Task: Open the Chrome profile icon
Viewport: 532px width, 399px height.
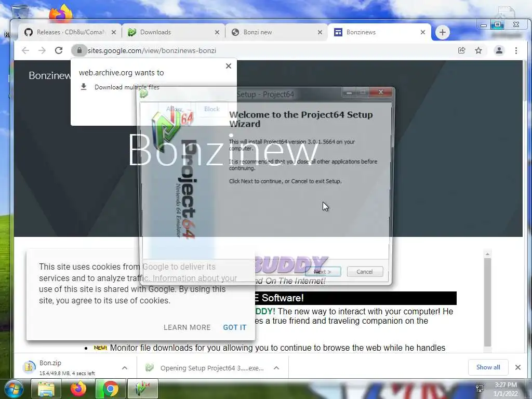Action: pyautogui.click(x=499, y=50)
